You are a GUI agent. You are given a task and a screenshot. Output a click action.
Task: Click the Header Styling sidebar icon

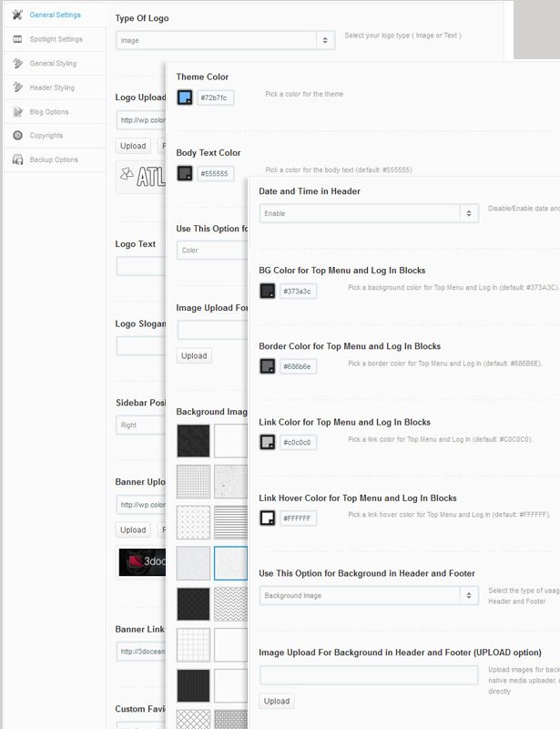(x=18, y=87)
